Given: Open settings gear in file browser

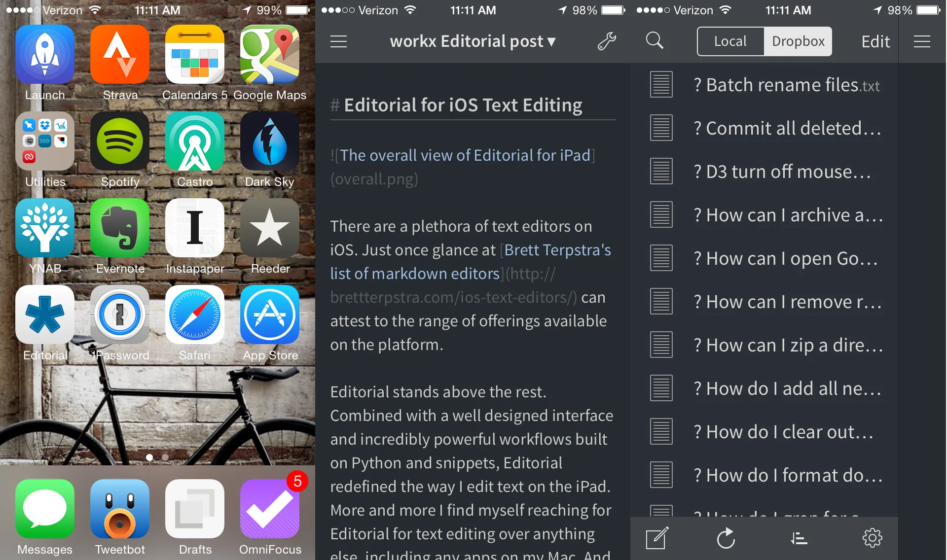Looking at the screenshot, I should [x=872, y=538].
